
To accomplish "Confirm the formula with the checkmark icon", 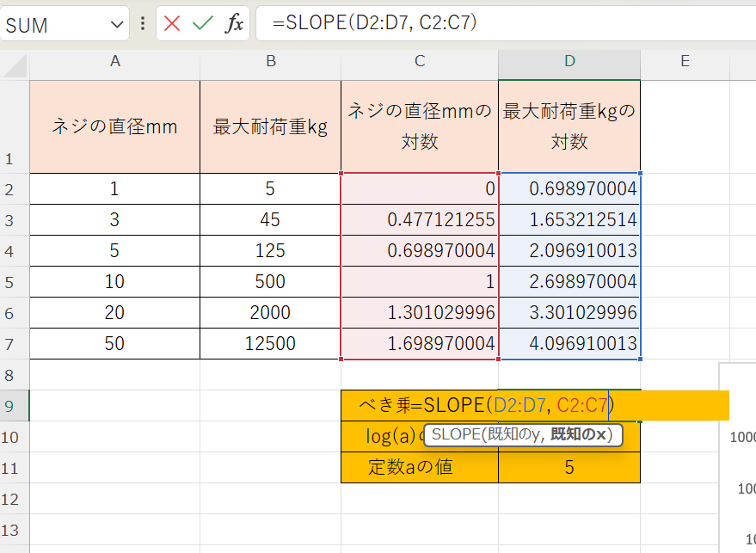I will [203, 24].
